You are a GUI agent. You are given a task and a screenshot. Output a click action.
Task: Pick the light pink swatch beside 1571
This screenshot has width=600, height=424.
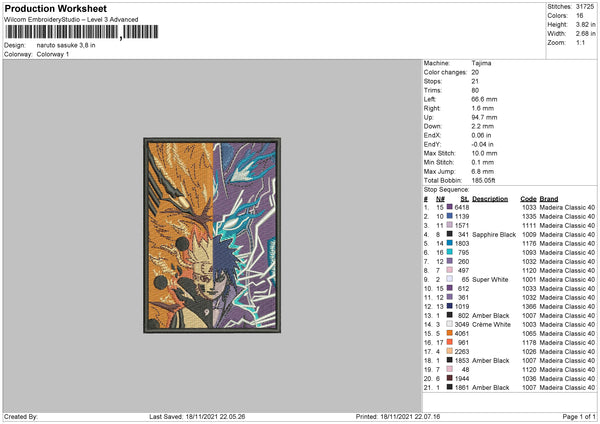[x=450, y=225]
